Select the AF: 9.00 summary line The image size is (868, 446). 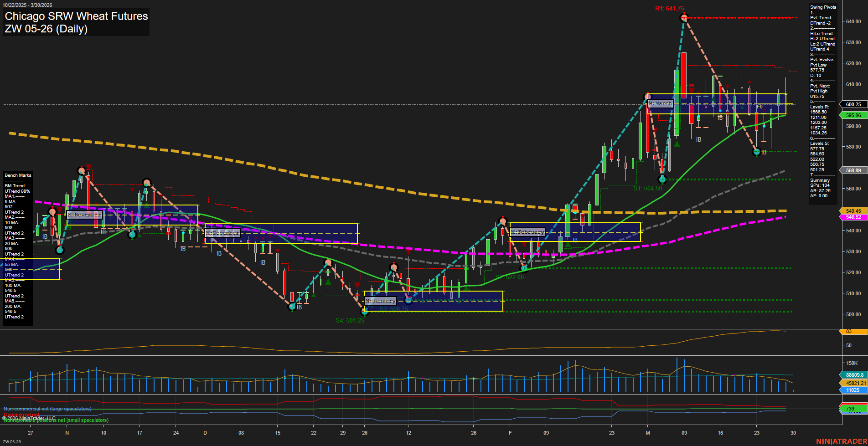819,196
